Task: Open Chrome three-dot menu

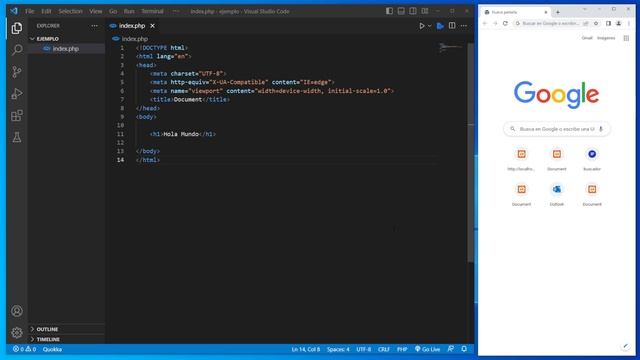Action: point(629,24)
